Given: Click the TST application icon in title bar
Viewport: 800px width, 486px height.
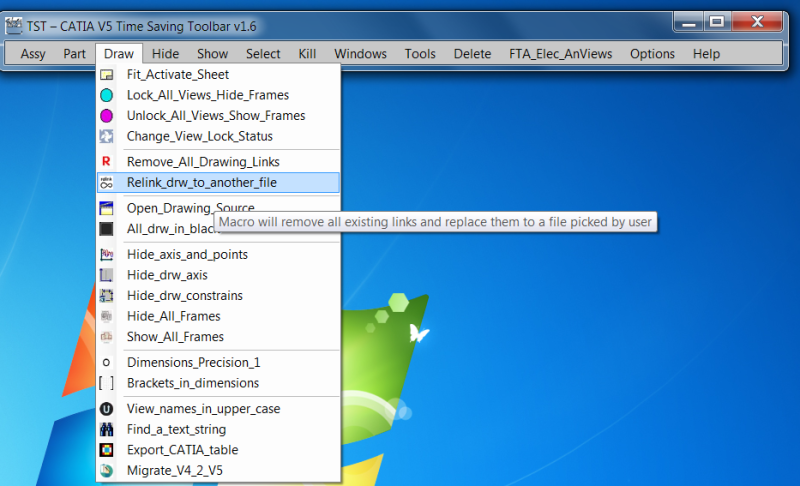Looking at the screenshot, I should (14, 25).
